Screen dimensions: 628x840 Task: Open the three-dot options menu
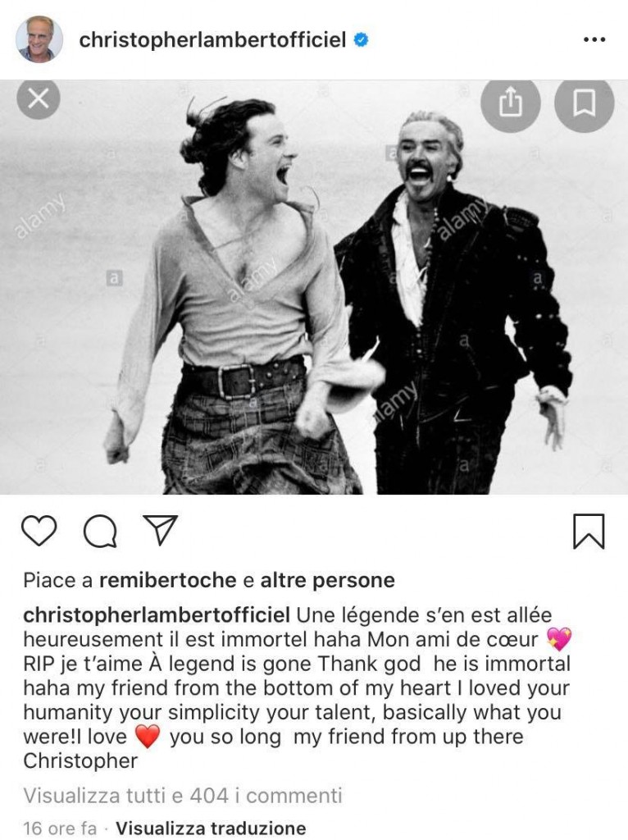point(594,39)
